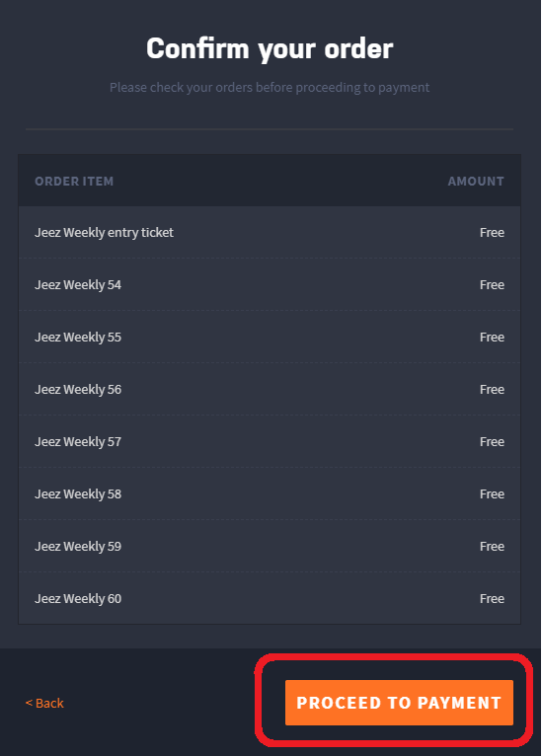
Task: Select the Jeez Weekly 54 order item
Action: pyautogui.click(x=270, y=284)
